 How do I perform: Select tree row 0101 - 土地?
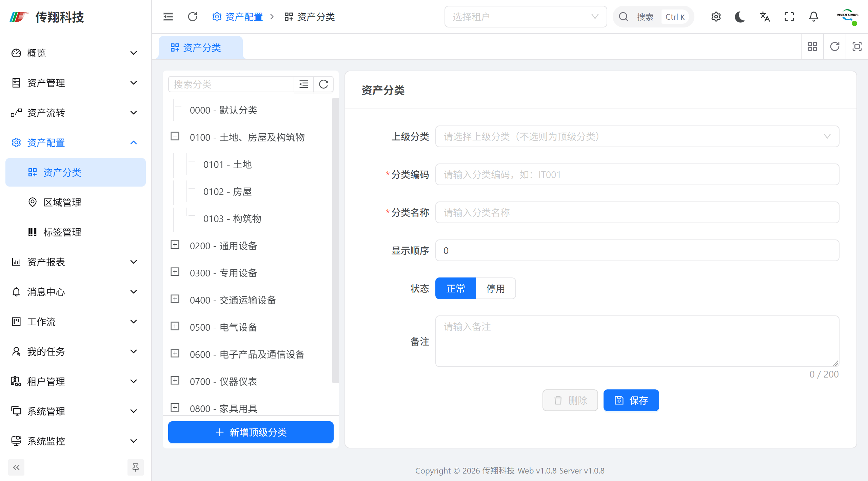tap(228, 165)
